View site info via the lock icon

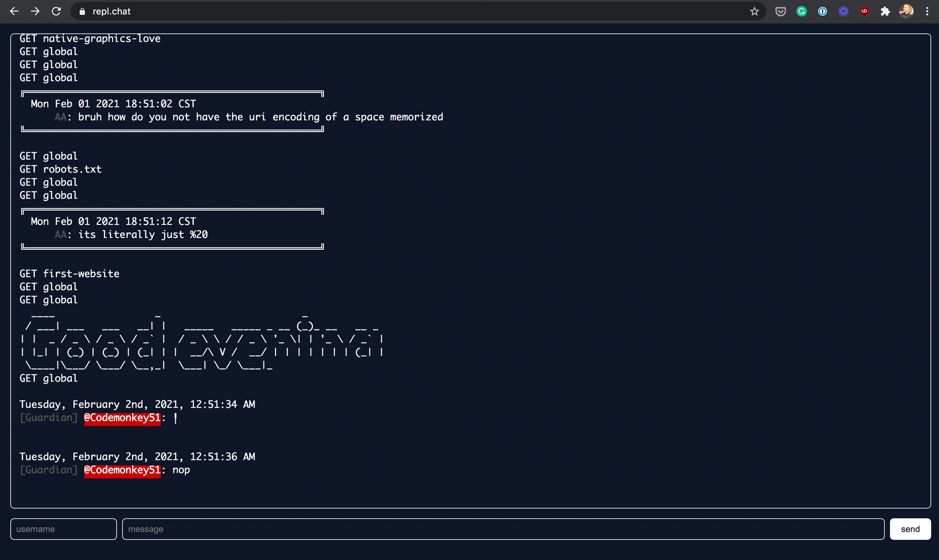[82, 12]
